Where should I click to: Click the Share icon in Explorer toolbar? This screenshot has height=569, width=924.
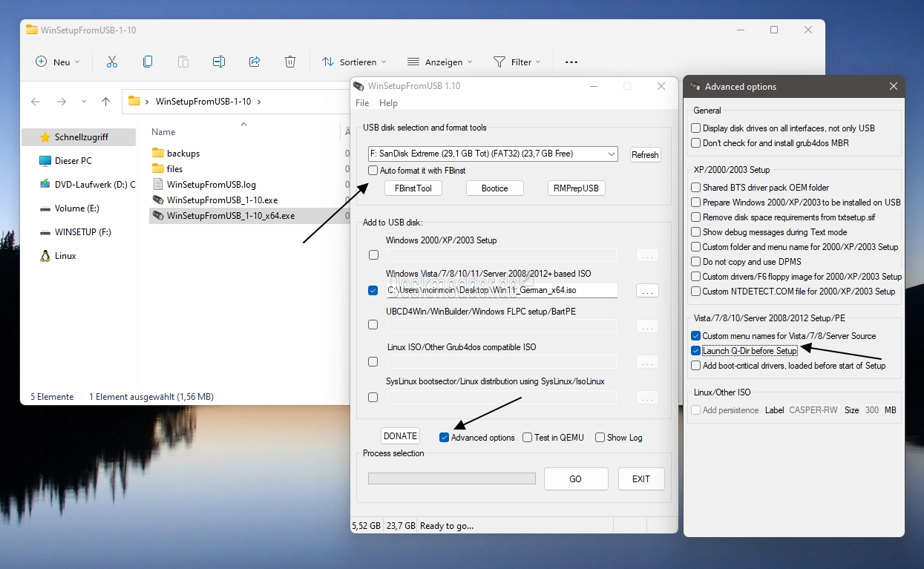click(255, 62)
